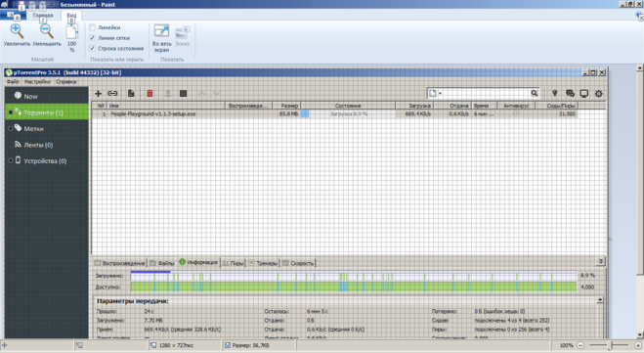Select Торренты (1) in the sidebar
This screenshot has height=353, width=644.
click(47, 112)
